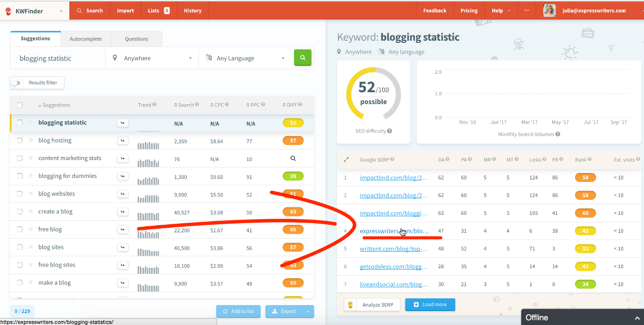Viewport: 644px width, 325px height.
Task: Switch to the Questions tab
Action: (x=136, y=39)
